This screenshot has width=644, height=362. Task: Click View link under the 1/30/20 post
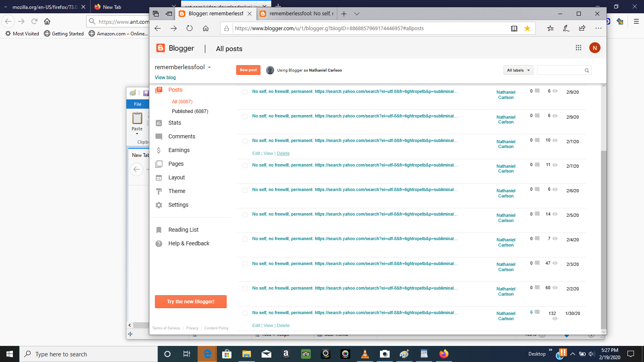[x=268, y=326]
